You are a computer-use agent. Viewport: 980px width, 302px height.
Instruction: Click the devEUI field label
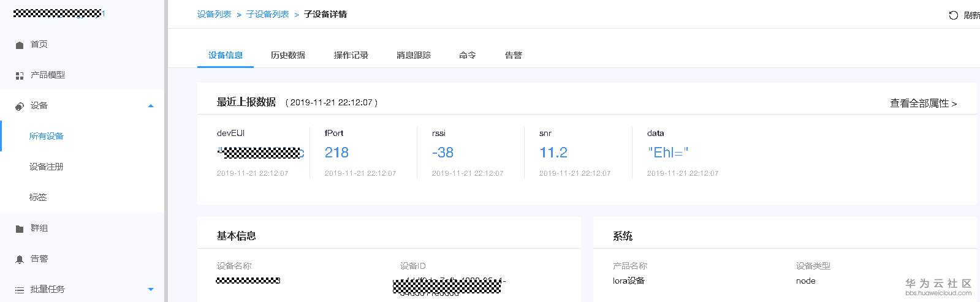231,133
